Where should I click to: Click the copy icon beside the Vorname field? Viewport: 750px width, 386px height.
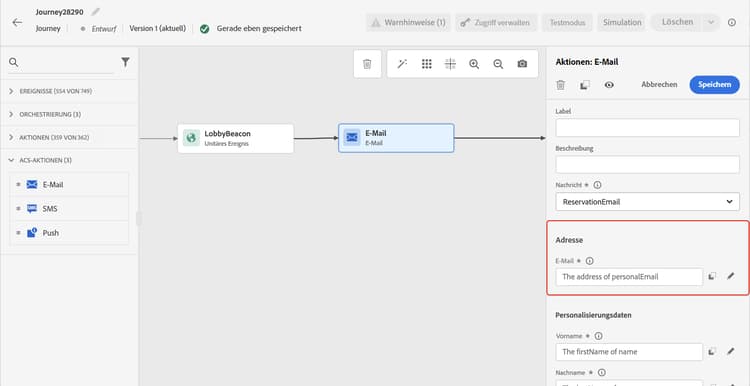click(x=712, y=352)
